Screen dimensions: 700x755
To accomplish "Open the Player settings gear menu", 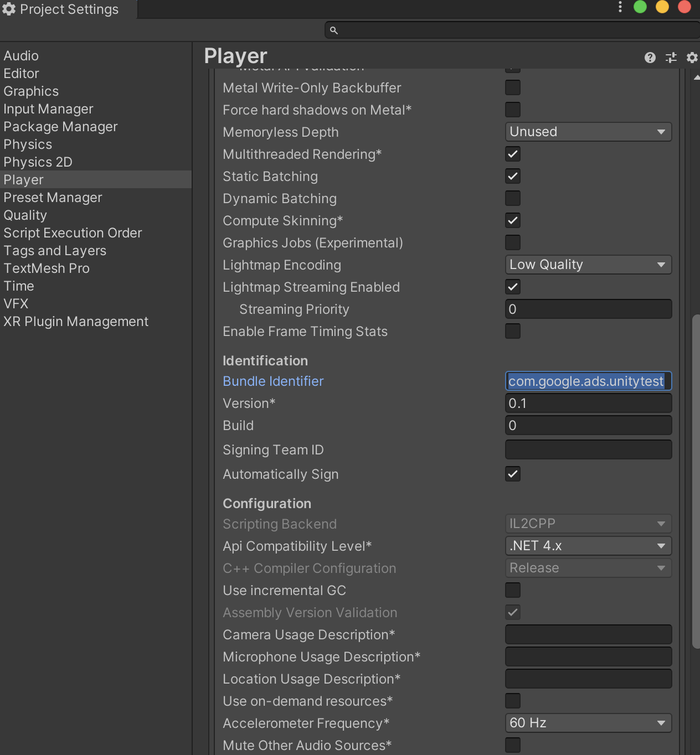I will pyautogui.click(x=692, y=58).
